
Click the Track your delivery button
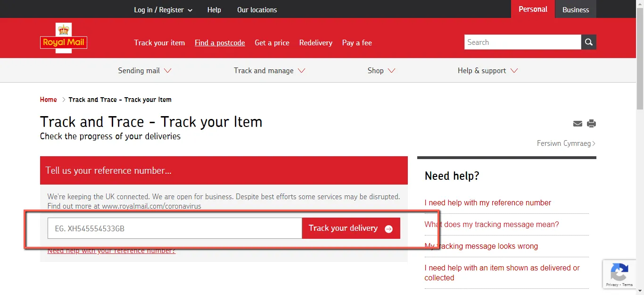click(351, 228)
